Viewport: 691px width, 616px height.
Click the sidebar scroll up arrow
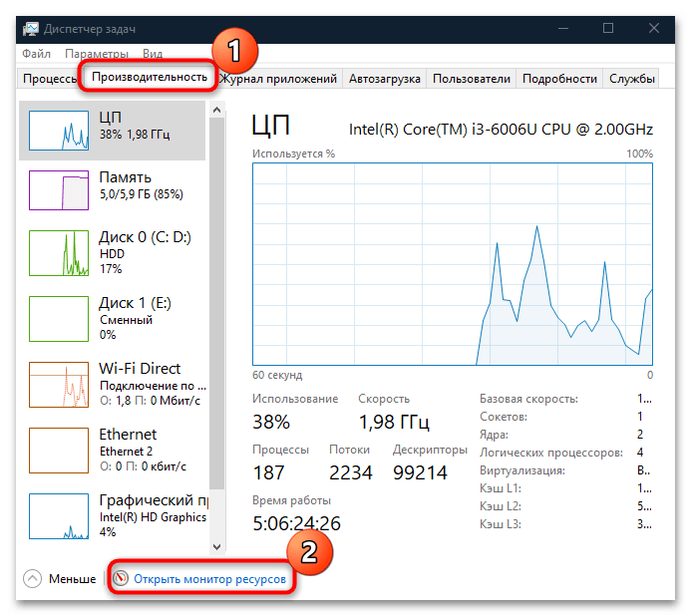[216, 110]
